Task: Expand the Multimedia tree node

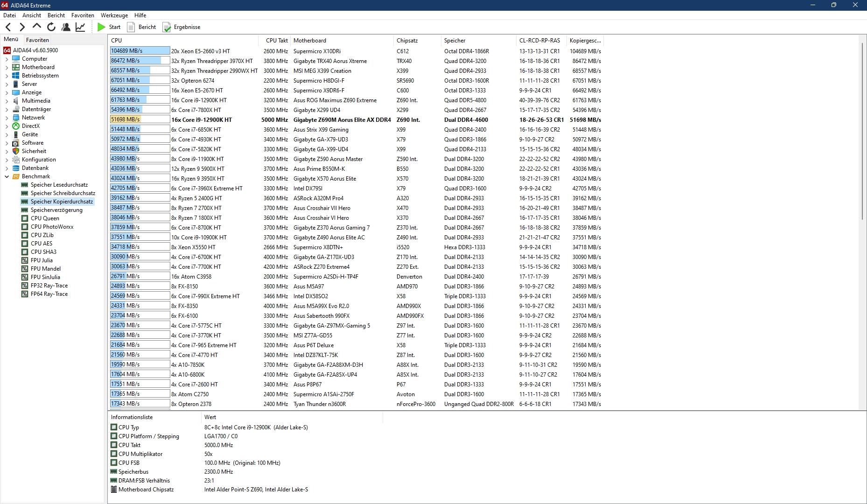Action: coord(7,101)
